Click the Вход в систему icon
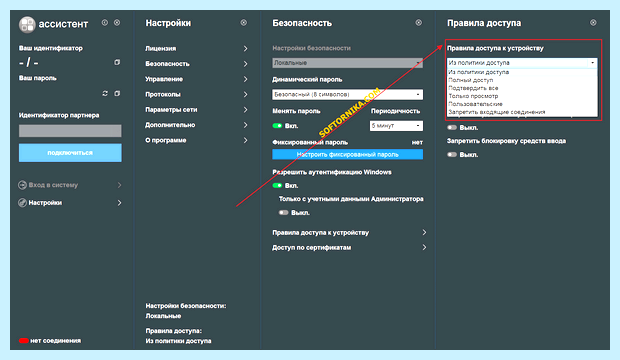The height and width of the screenshot is (360, 620). pos(23,185)
